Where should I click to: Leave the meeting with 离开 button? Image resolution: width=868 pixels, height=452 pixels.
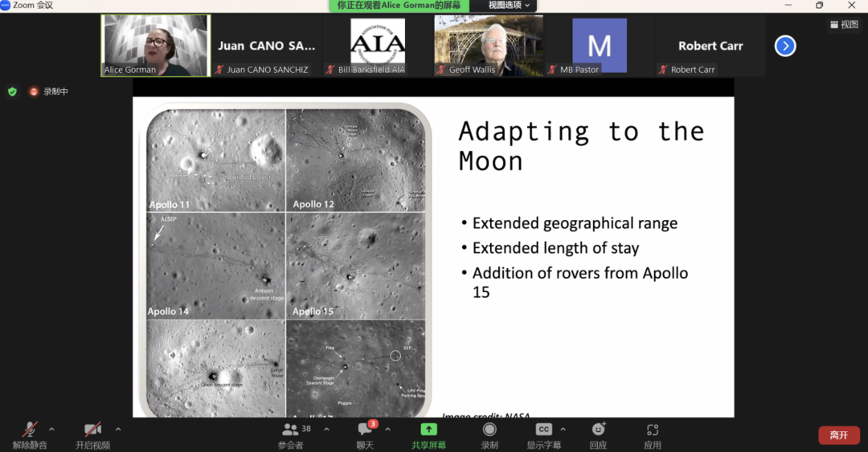pos(839,435)
